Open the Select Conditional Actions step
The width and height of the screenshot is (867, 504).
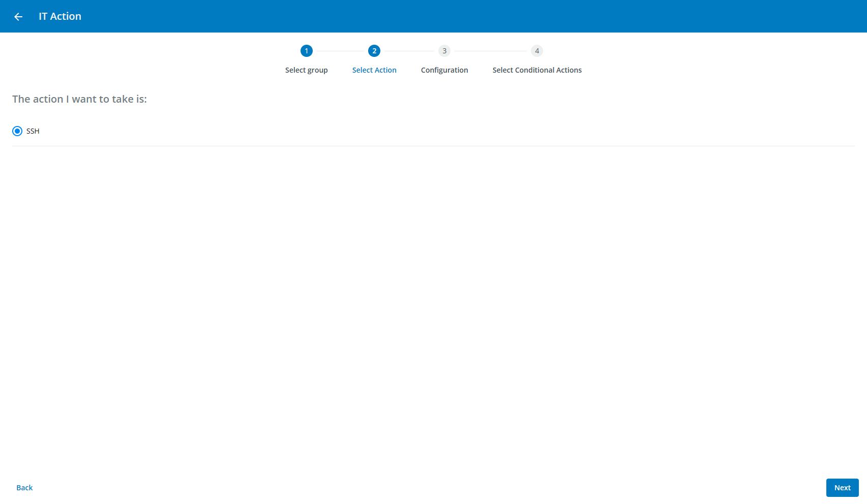[x=537, y=70]
